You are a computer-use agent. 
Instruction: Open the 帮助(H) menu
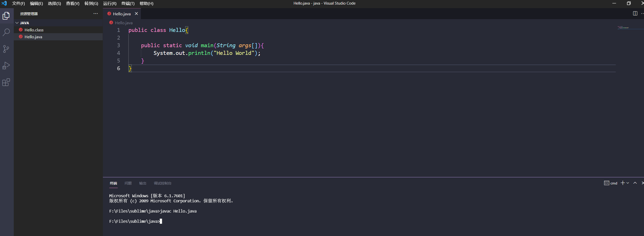(146, 3)
